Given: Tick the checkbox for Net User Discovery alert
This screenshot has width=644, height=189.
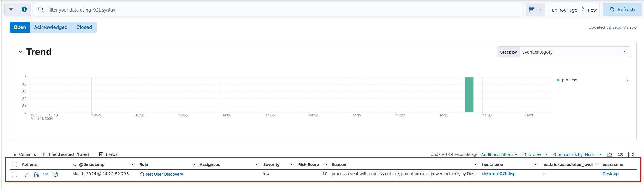Looking at the screenshot, I should tap(15, 174).
